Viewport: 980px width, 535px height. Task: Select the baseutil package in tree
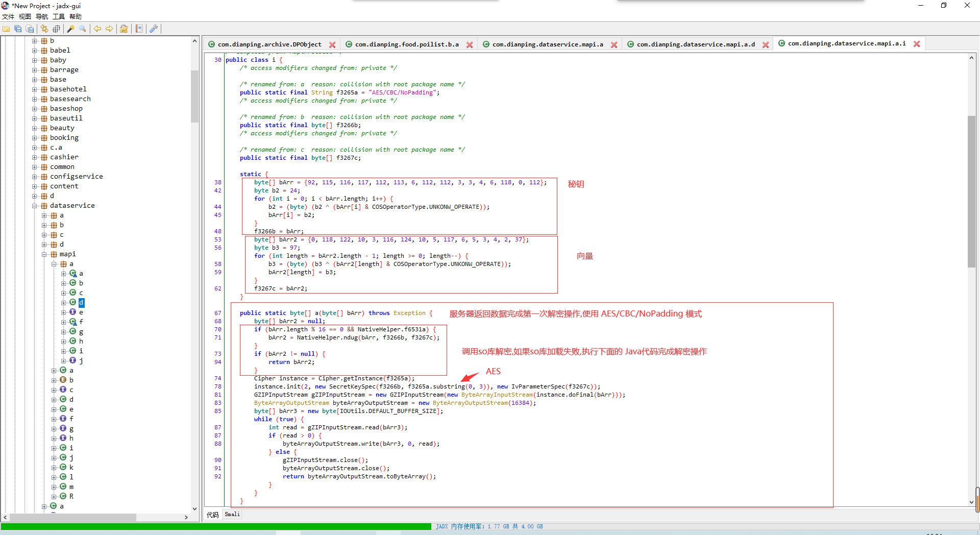[66, 118]
